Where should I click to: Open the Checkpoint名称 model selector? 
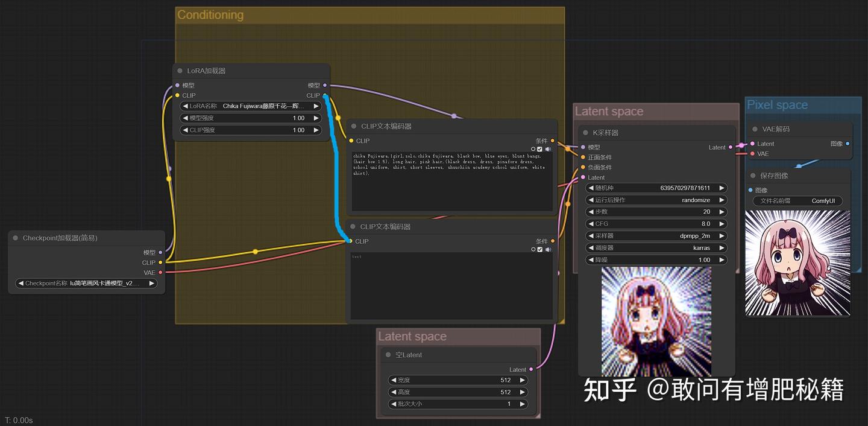86,283
